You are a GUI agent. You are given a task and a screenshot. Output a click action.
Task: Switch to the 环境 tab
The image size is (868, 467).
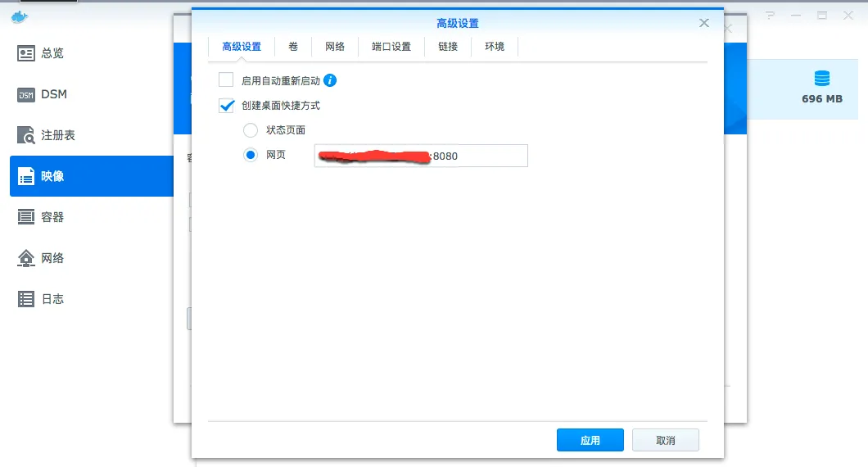coord(495,47)
